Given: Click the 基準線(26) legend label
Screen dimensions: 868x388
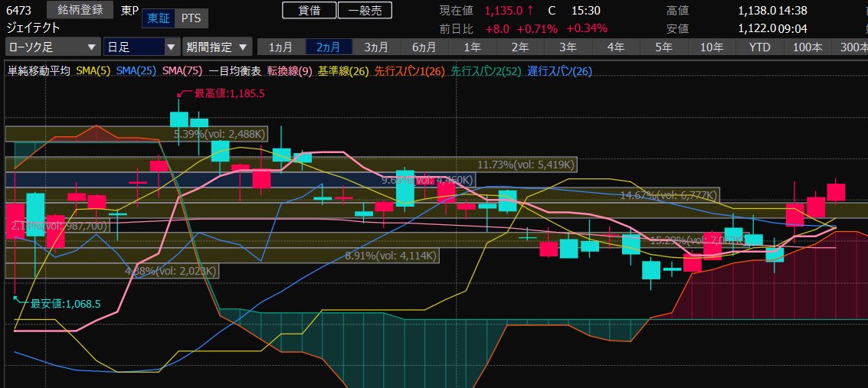Looking at the screenshot, I should 343,70.
